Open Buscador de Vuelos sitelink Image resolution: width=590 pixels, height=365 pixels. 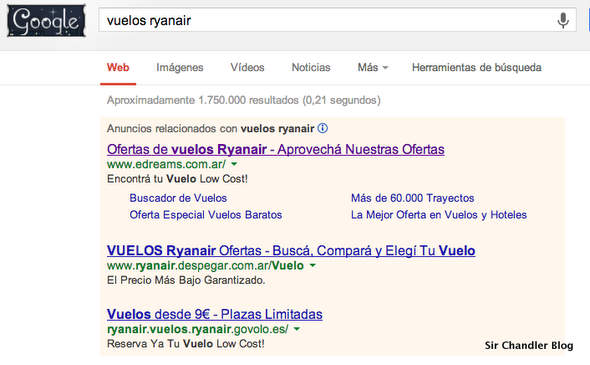[178, 198]
